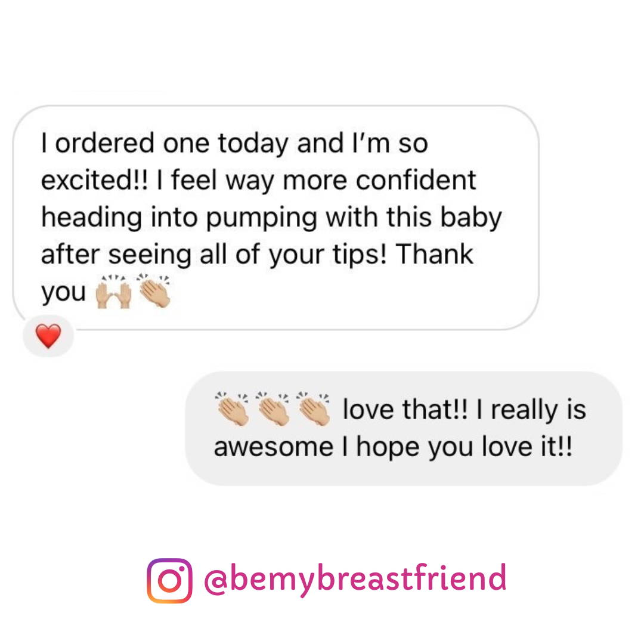Click the first clapping emoji in reply
The width and height of the screenshot is (644, 644).
(233, 408)
